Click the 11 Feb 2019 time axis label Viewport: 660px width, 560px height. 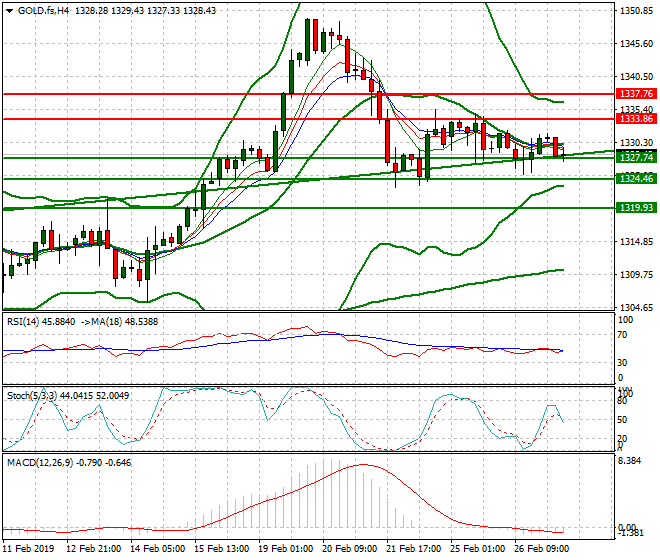point(29,549)
